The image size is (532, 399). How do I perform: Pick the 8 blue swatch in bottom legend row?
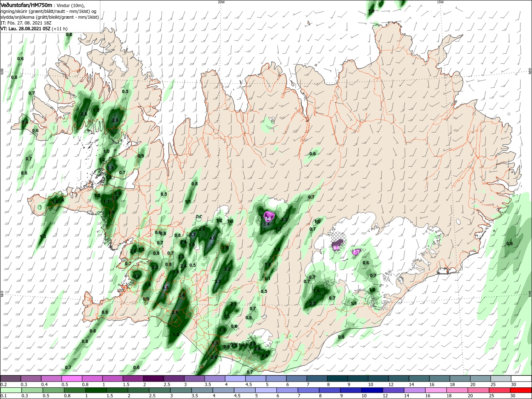coord(330,390)
